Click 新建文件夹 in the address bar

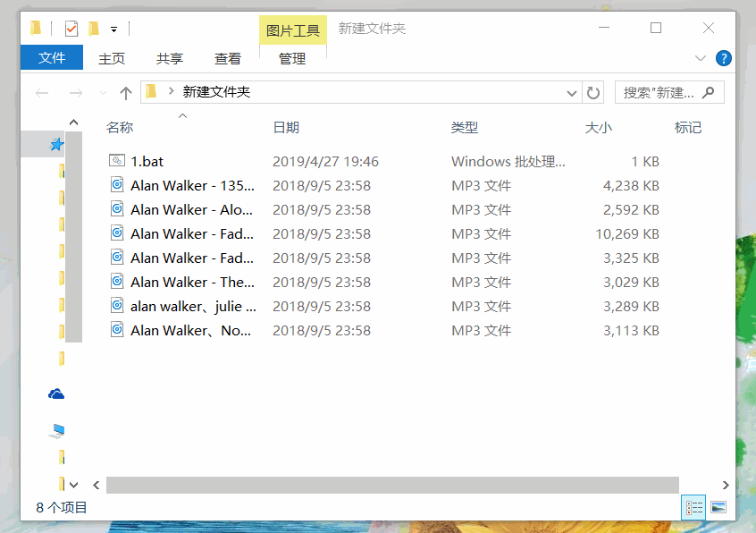click(x=216, y=92)
